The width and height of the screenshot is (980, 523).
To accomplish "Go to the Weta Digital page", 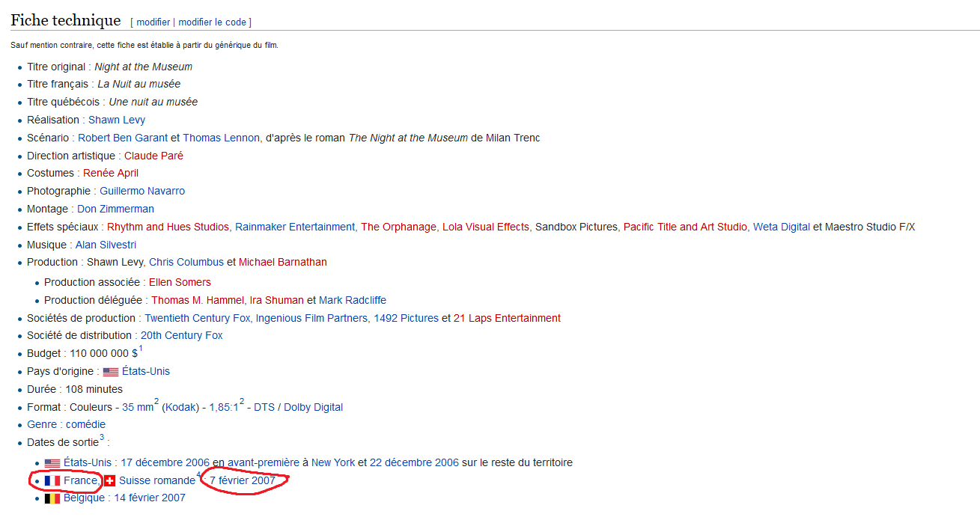I will click(782, 227).
